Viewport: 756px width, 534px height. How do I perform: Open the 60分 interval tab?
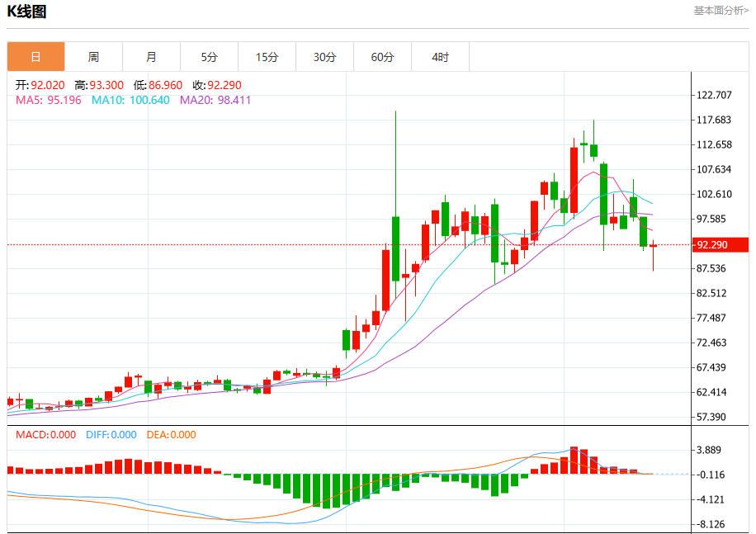(x=383, y=57)
